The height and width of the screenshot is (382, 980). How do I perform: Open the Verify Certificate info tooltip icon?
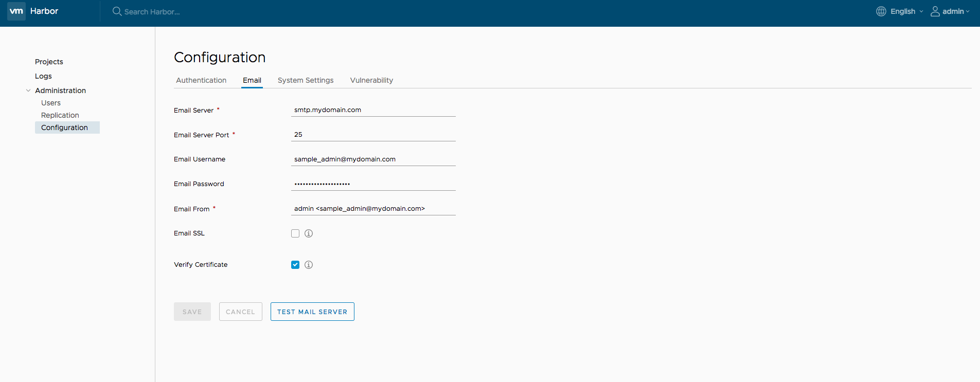[x=309, y=265]
